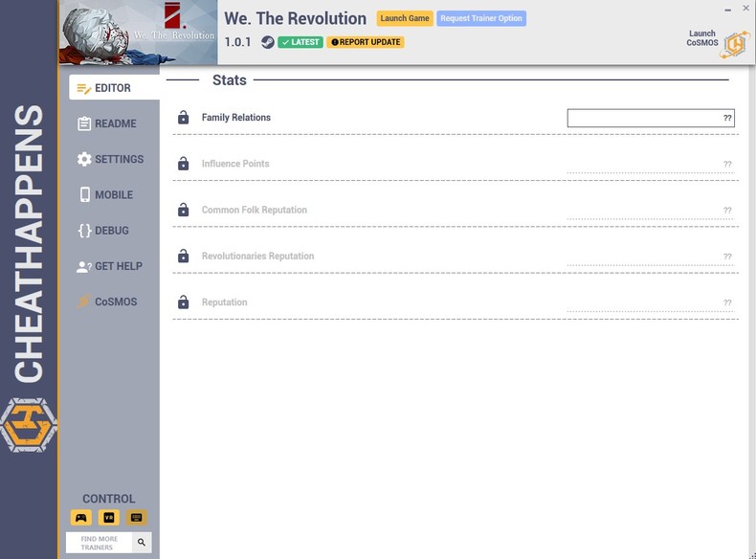Image resolution: width=756 pixels, height=559 pixels.
Task: Toggle the lock icon for Influence Points
Action: pyautogui.click(x=183, y=164)
